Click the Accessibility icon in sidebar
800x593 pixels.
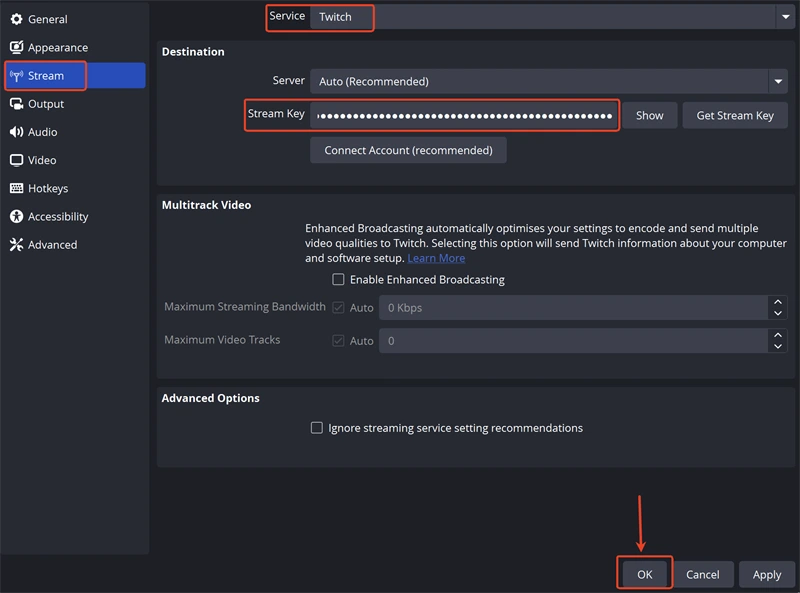pyautogui.click(x=16, y=216)
